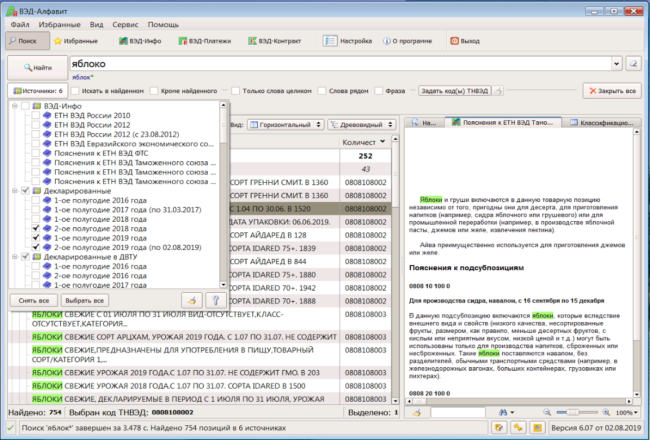Click the Закрыть все button
Image resolution: width=650 pixels, height=440 pixels.
[610, 91]
